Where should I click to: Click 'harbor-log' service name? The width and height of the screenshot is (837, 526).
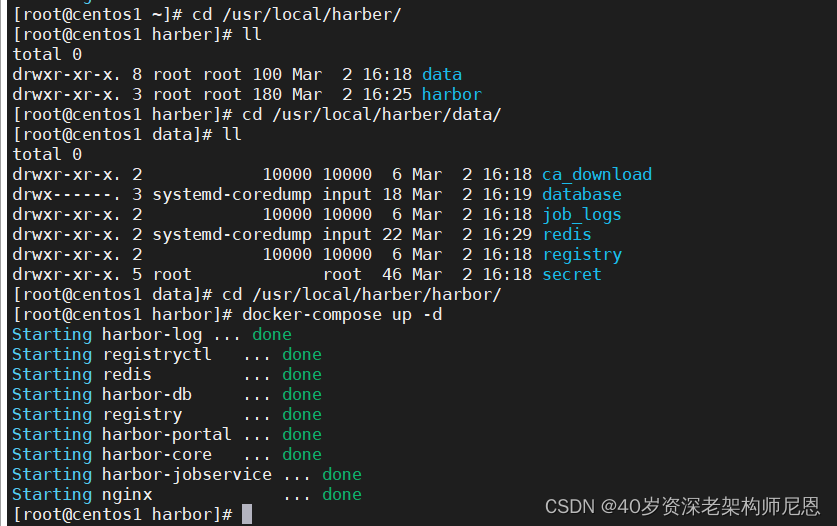pos(152,334)
